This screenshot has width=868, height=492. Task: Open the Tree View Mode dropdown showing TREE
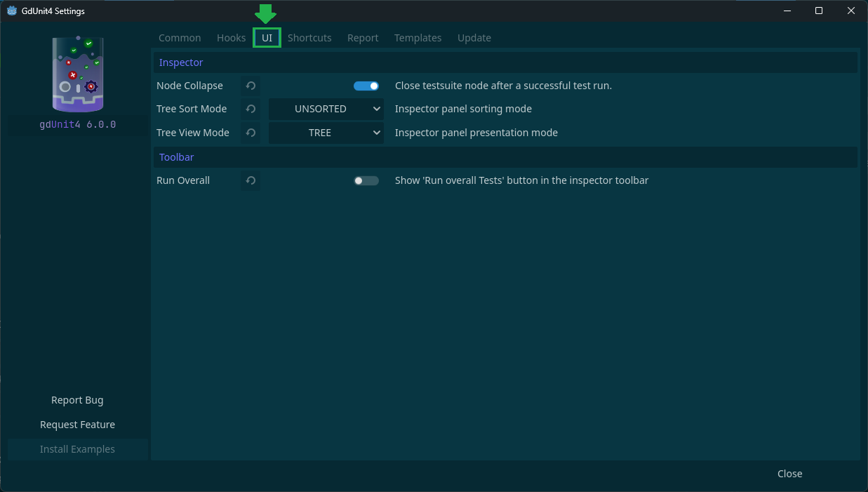tap(326, 132)
